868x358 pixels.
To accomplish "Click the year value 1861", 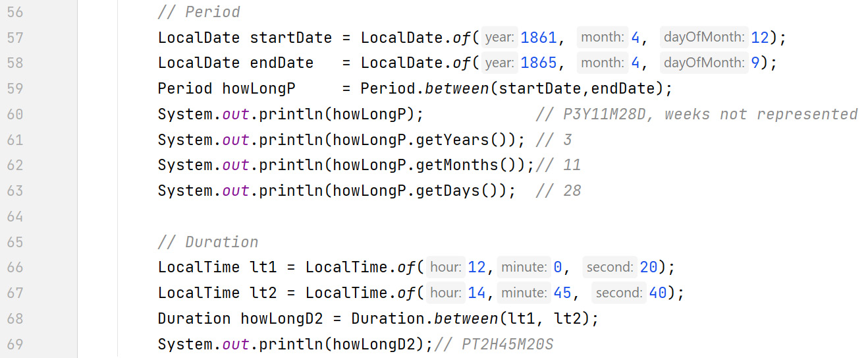I will point(538,38).
